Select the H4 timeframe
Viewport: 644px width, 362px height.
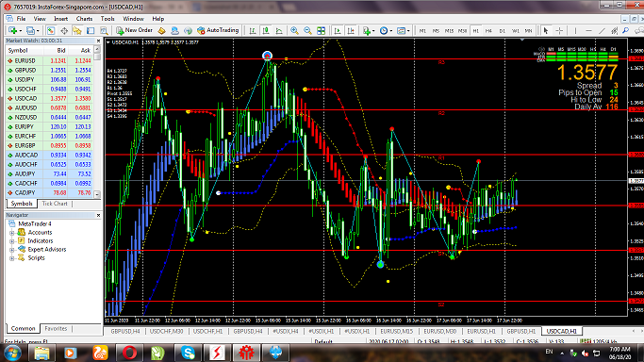click(488, 31)
